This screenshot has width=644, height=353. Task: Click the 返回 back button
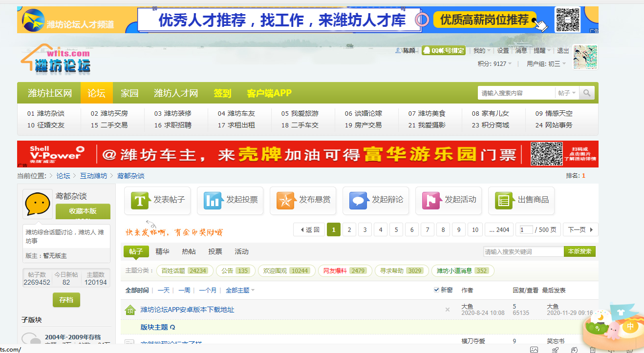click(310, 229)
